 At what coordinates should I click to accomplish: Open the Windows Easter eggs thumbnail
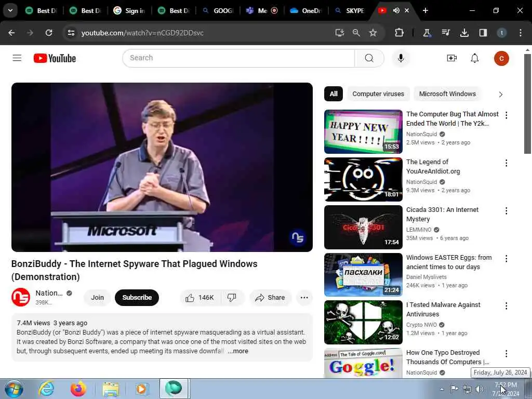363,275
